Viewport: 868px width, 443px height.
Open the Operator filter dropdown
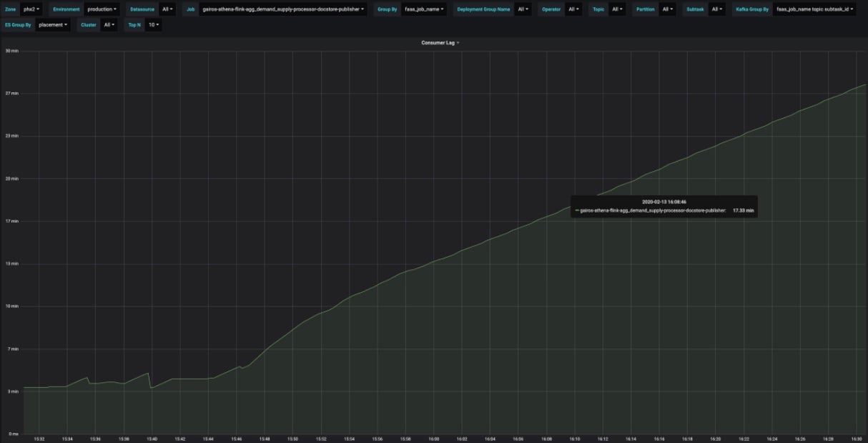pos(573,9)
